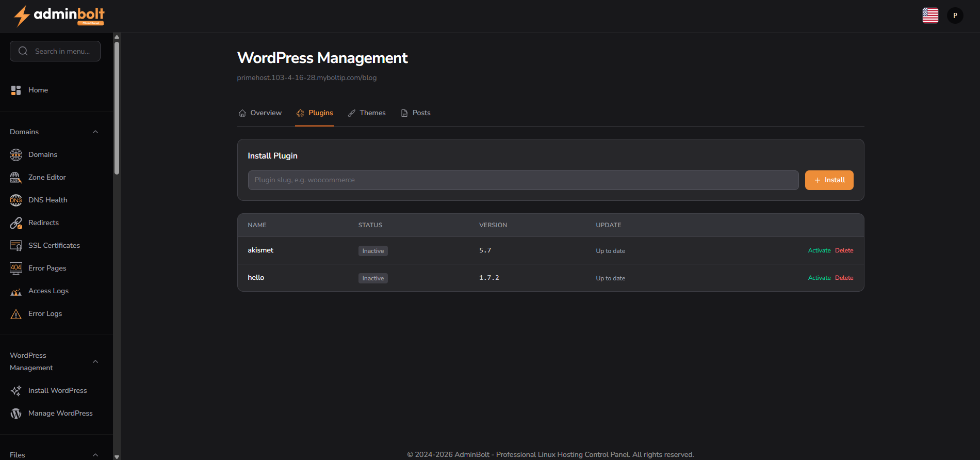Open the user avatar P menu
Screen dimensions: 980x460
click(x=955, y=15)
